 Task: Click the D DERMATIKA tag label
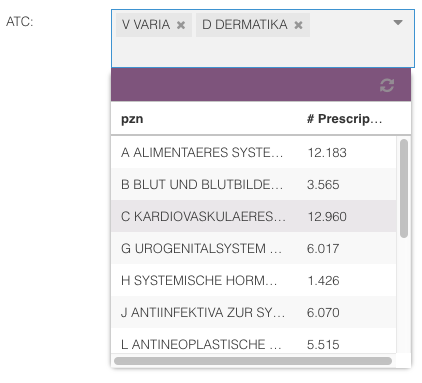(x=245, y=25)
